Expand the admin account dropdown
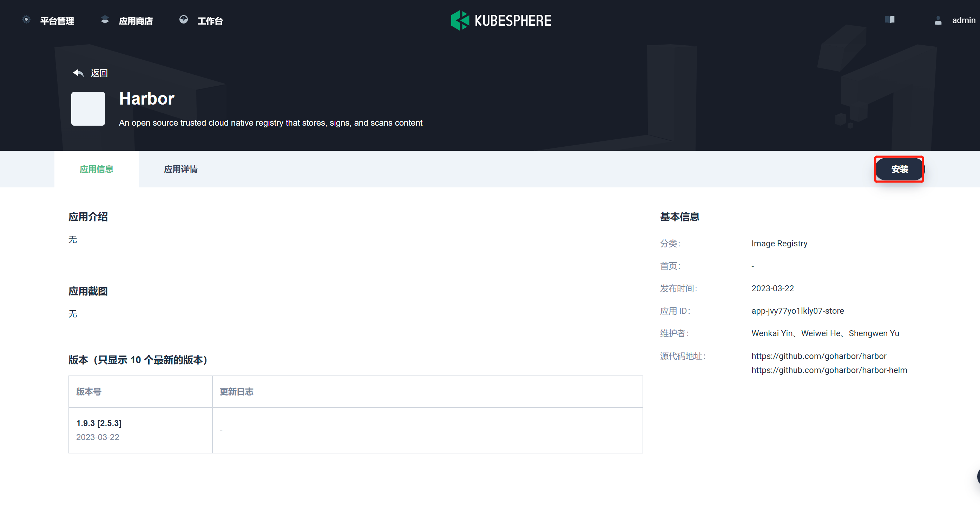The width and height of the screenshot is (980, 518). (963, 21)
